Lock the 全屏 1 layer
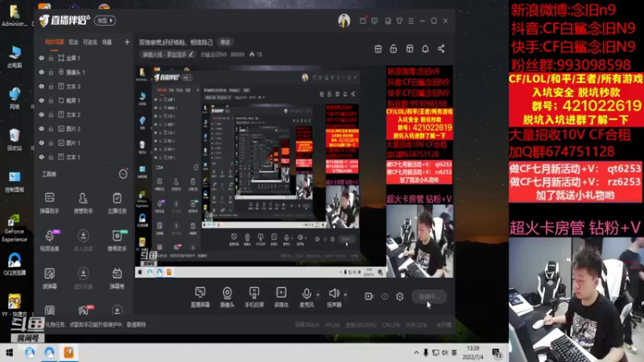The width and height of the screenshot is (644, 362). (x=51, y=58)
